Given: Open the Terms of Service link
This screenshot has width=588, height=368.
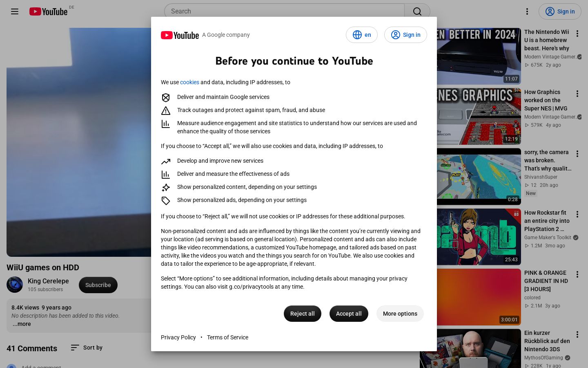Looking at the screenshot, I should point(227,337).
